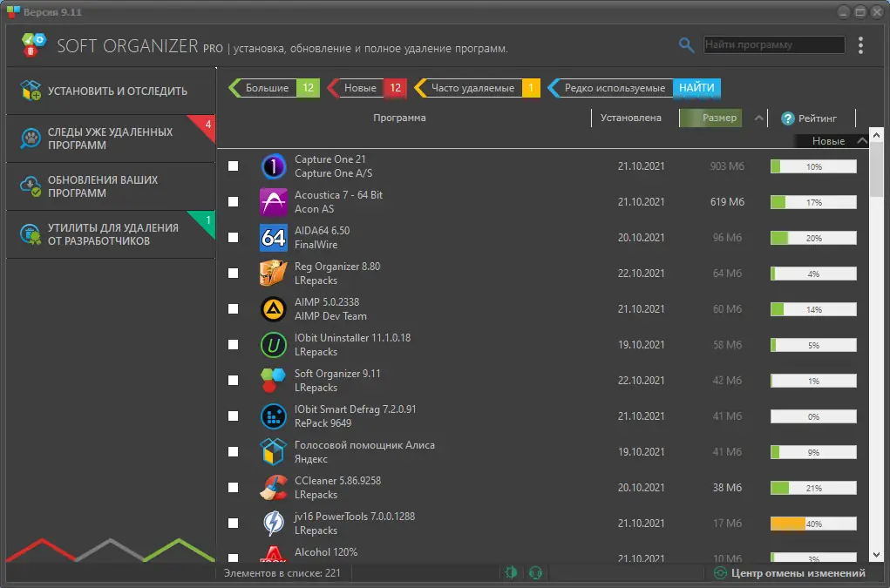Click the Найти программу search field
Image resolution: width=890 pixels, height=588 pixels.
pyautogui.click(x=774, y=44)
